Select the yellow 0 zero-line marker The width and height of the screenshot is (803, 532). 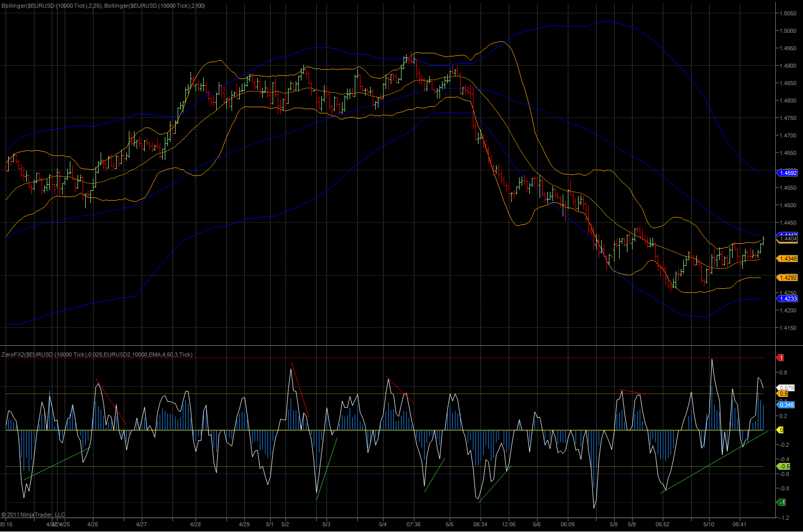781,430
